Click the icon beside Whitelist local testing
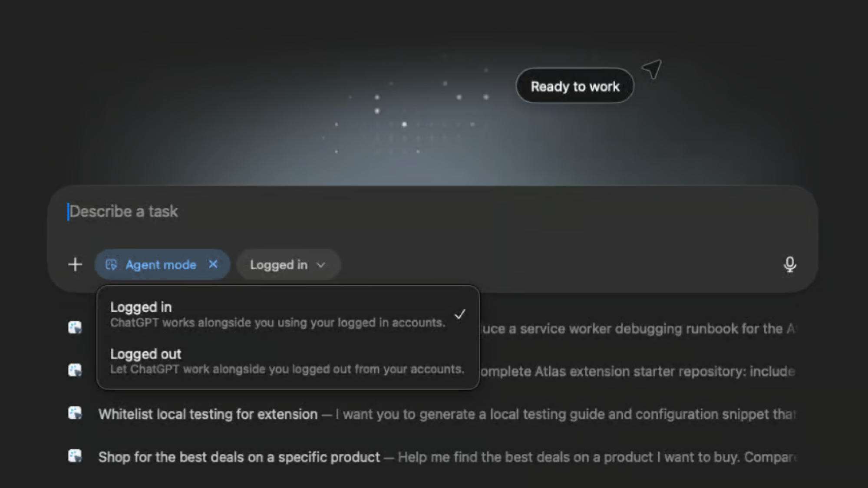The image size is (868, 488). point(75,413)
